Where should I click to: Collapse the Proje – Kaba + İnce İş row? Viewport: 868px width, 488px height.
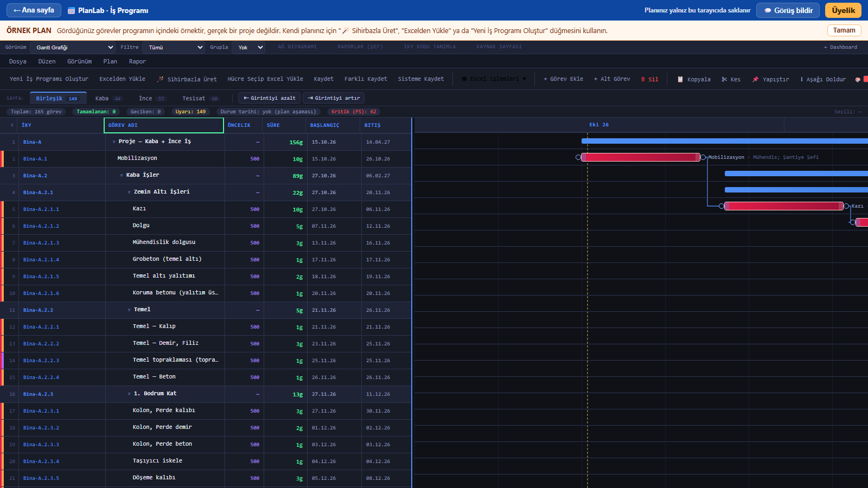114,142
